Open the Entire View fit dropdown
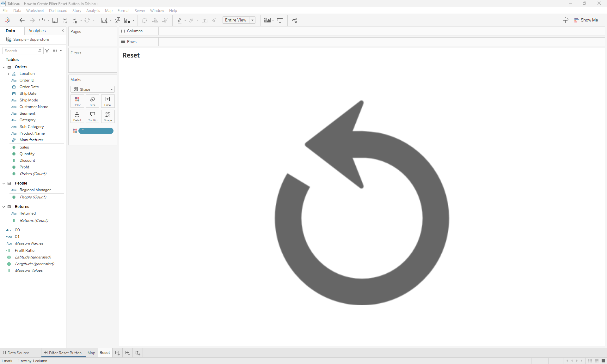Viewport: 607px width, 364px height. (x=252, y=20)
